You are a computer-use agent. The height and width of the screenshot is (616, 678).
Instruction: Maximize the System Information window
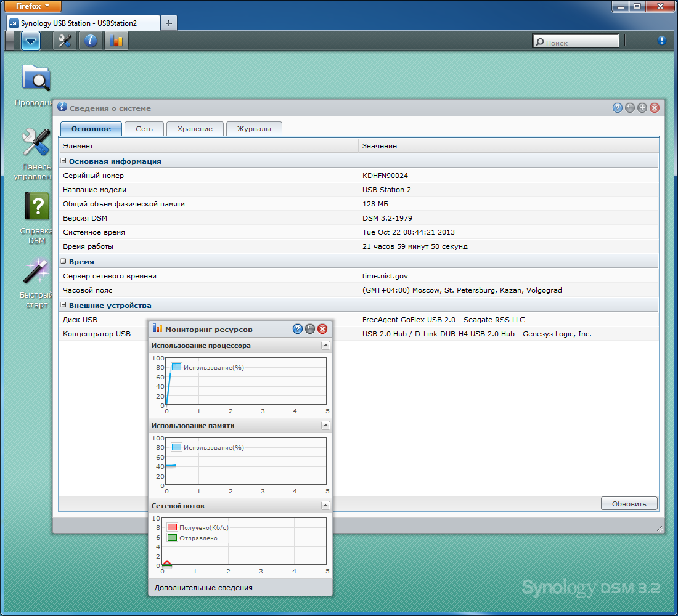pyautogui.click(x=642, y=108)
